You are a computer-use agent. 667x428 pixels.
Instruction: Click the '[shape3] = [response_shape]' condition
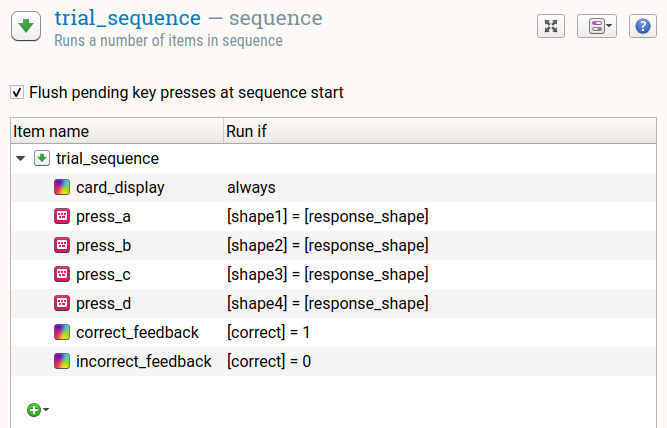(x=328, y=274)
